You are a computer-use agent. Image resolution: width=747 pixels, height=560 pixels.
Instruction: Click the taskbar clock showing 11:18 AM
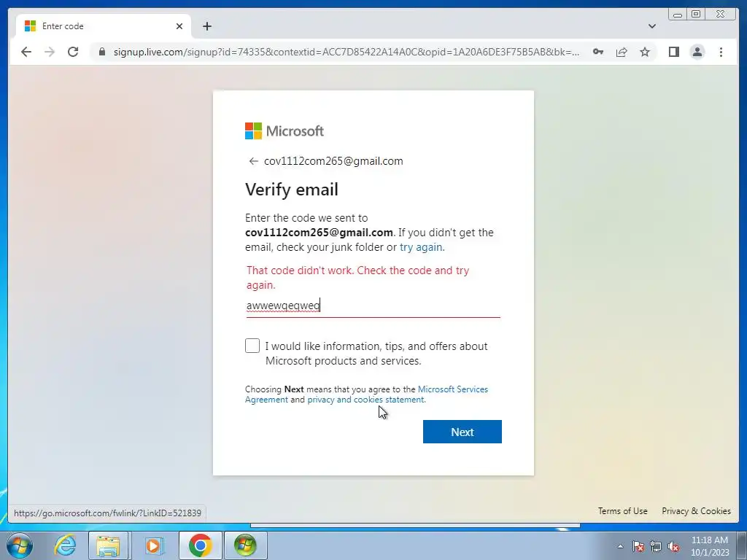click(710, 546)
